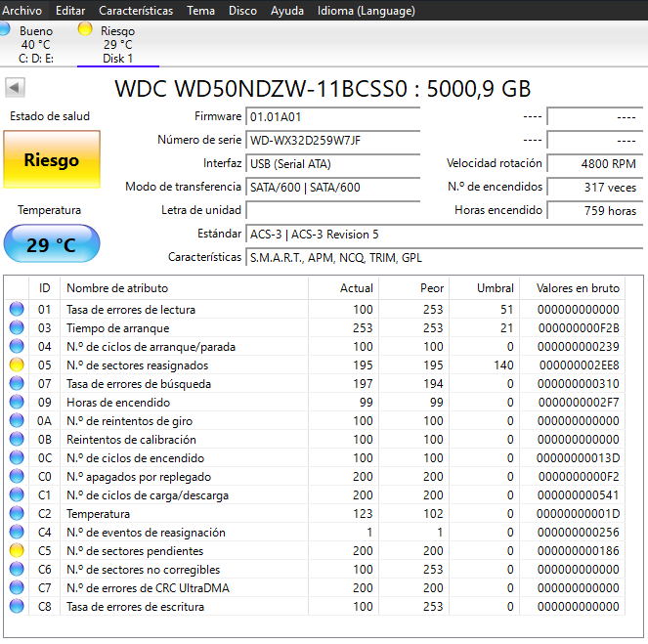Open the Archivo menu
This screenshot has width=648, height=644.
tap(22, 11)
